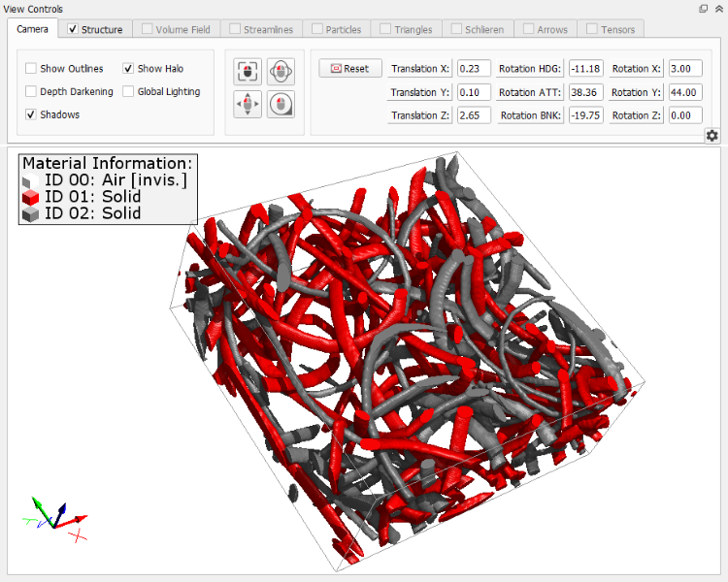Click the Translation X input field
Viewport: 728px width, 582px height.
coord(474,69)
